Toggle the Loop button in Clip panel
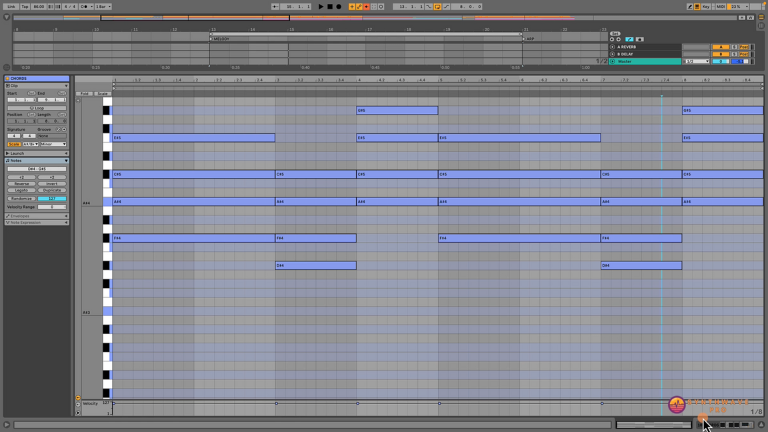 click(x=37, y=108)
